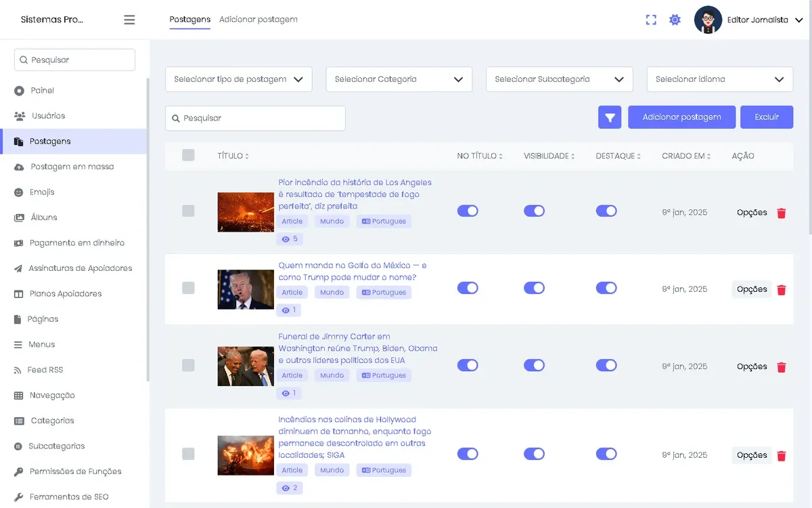Select Usuários in the sidebar menu

coord(48,116)
